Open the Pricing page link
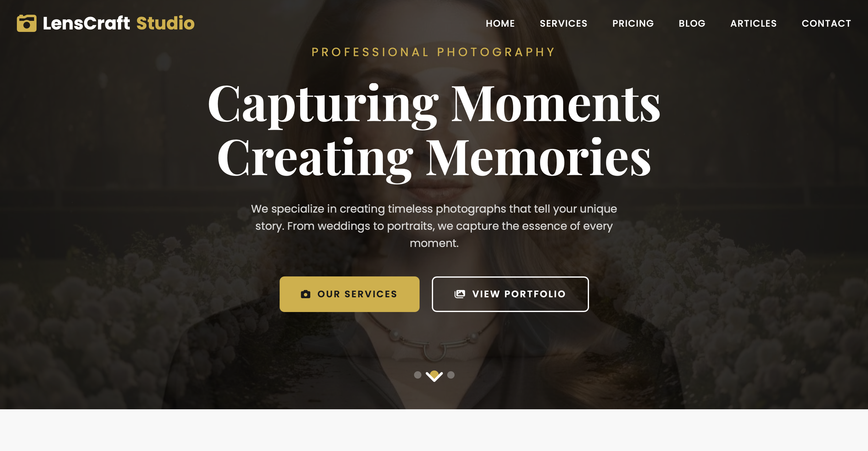The height and width of the screenshot is (451, 868). tap(633, 23)
